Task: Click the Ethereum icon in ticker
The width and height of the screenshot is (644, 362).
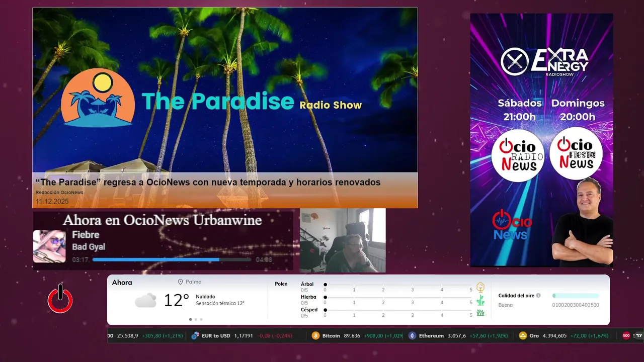Action: [x=412, y=336]
